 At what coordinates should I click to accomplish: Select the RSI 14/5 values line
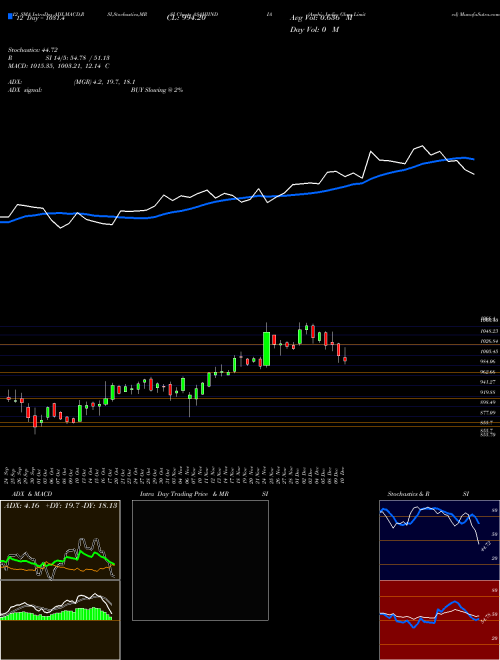click(x=59, y=58)
